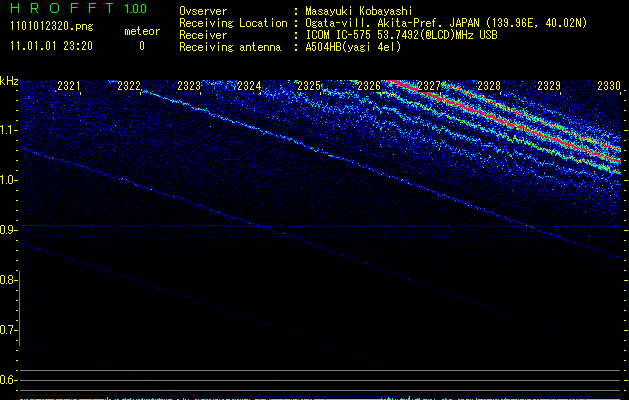
Task: Click the 2321 time marker
Action: click(69, 85)
